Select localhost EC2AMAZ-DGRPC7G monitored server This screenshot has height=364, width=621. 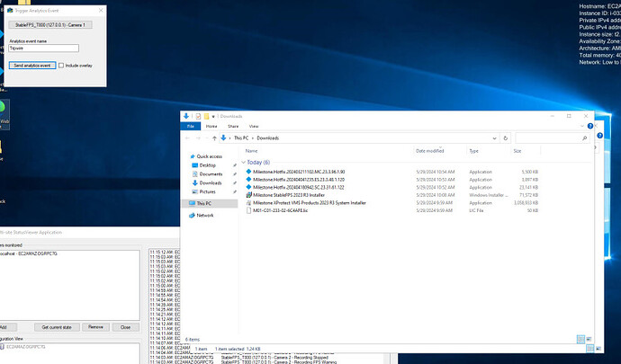29,253
